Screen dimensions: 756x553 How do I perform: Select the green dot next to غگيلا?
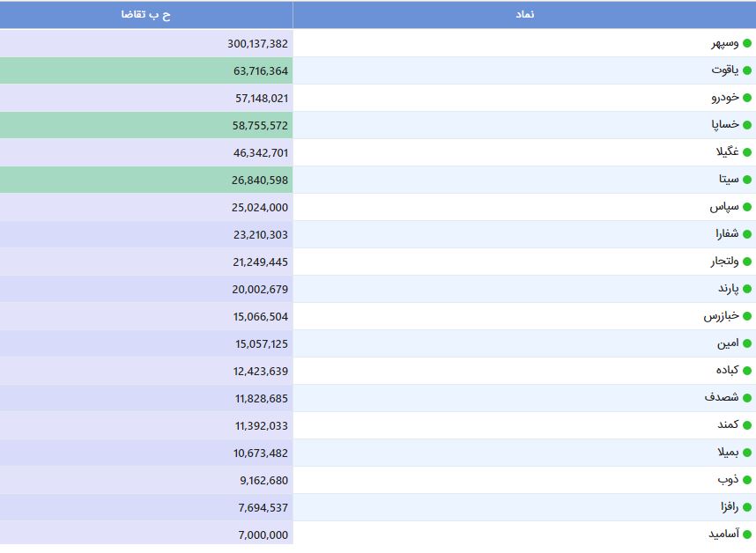[x=747, y=152]
